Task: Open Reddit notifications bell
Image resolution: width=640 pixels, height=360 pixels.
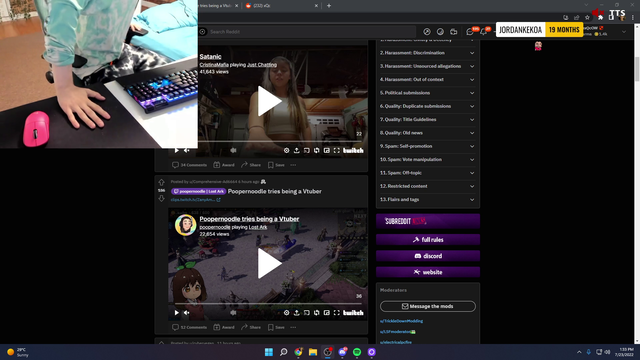Action: [x=484, y=31]
